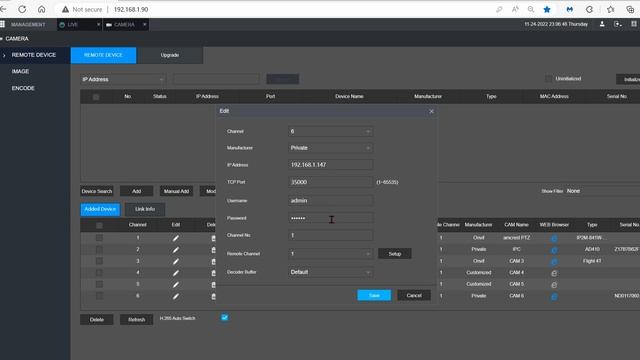Open the Channel dropdown in Edit dialog
This screenshot has width=640, height=360.
coord(330,131)
